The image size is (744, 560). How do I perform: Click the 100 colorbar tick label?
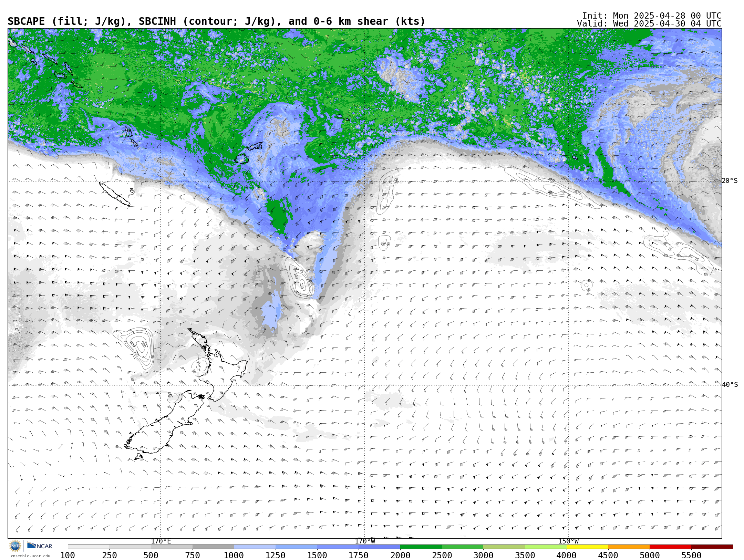coord(68,555)
